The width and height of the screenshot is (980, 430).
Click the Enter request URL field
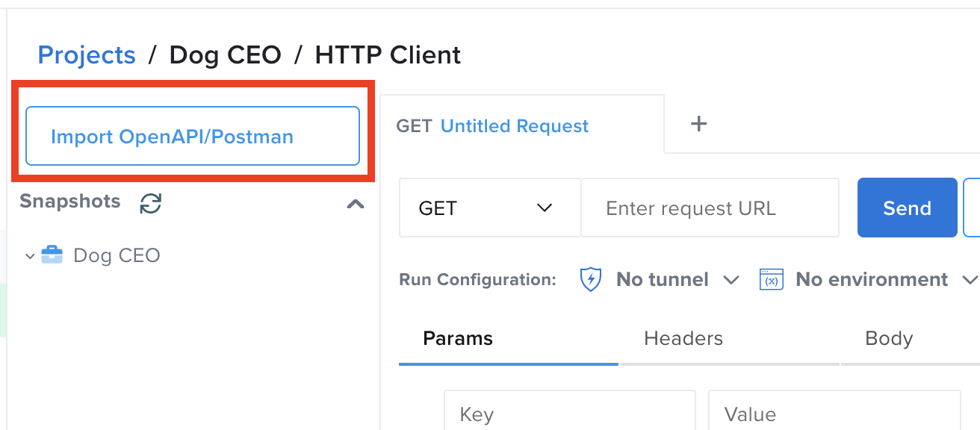[x=710, y=208]
